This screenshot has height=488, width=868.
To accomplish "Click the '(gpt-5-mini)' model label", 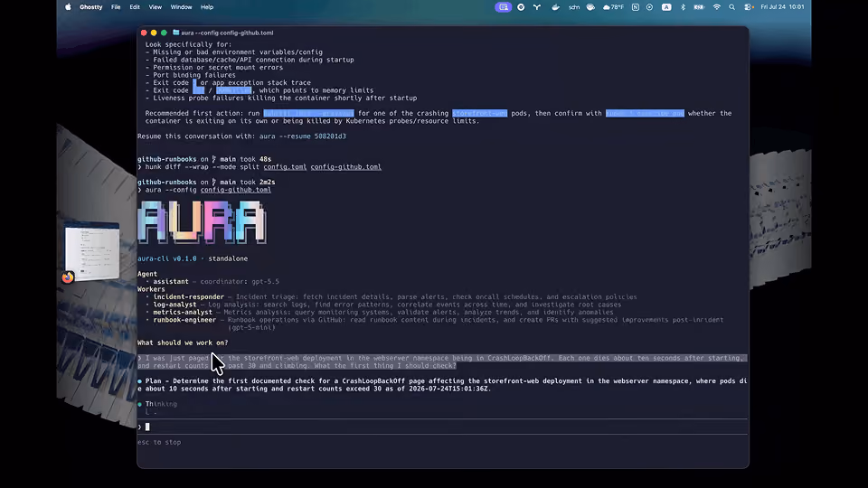I will tap(251, 327).
